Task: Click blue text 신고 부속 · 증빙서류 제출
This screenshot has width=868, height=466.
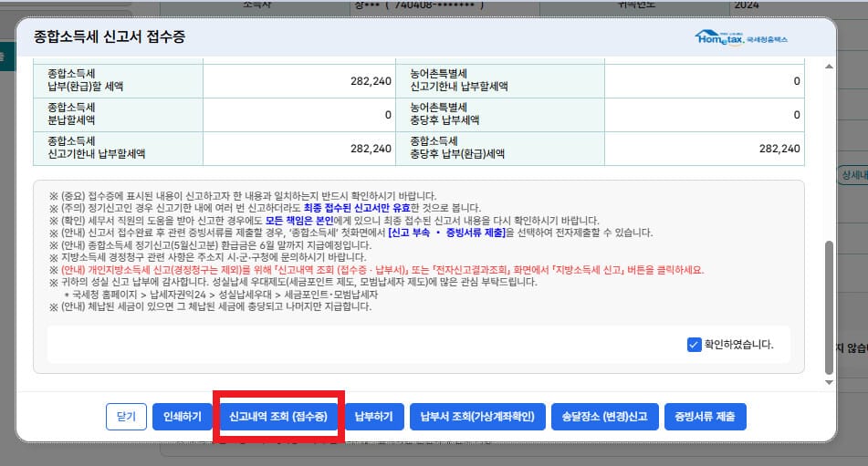Action: pos(446,233)
